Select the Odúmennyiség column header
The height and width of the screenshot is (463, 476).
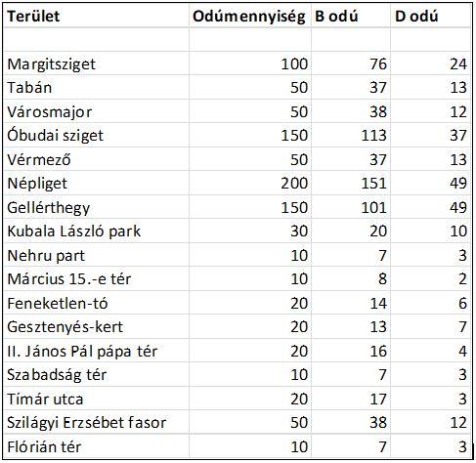[x=250, y=16]
